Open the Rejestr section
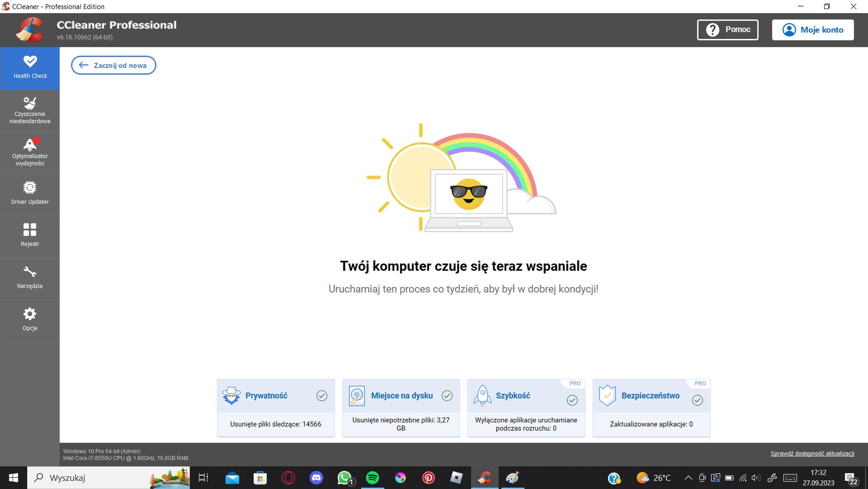Screen dimensions: 868x489 [x=30, y=236]
